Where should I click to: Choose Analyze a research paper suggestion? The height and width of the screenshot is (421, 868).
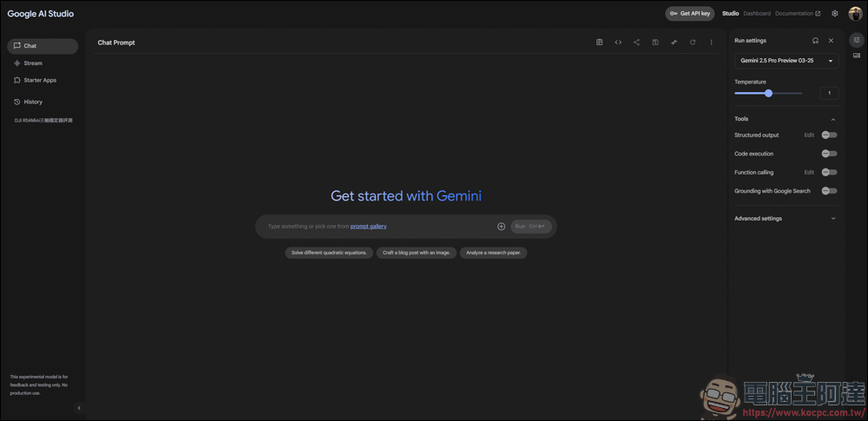(x=493, y=253)
